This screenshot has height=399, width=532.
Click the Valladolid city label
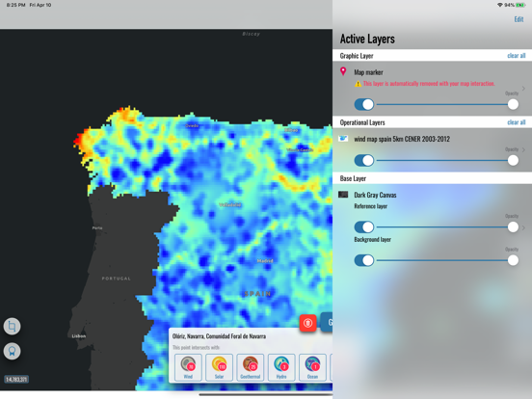230,205
